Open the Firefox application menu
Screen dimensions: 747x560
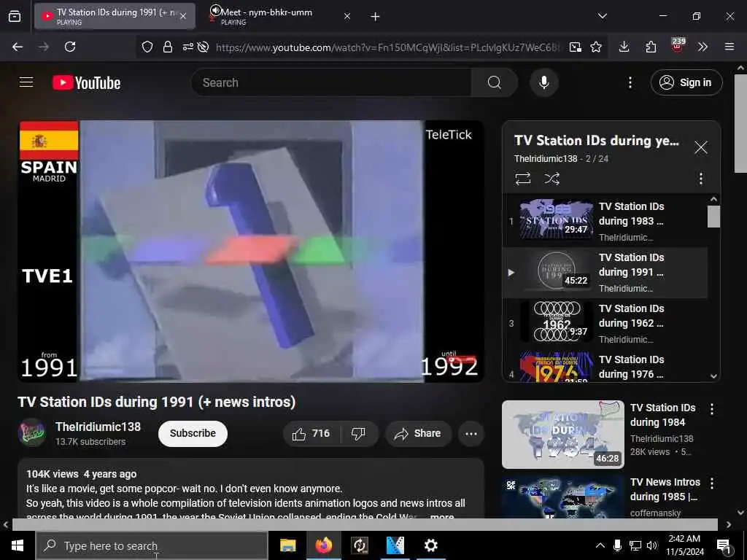[x=729, y=47]
